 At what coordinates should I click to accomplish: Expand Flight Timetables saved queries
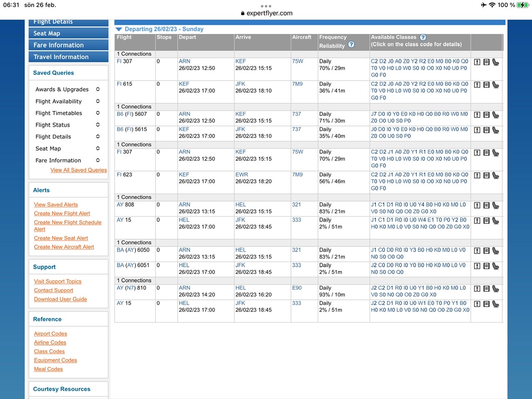coord(98,113)
